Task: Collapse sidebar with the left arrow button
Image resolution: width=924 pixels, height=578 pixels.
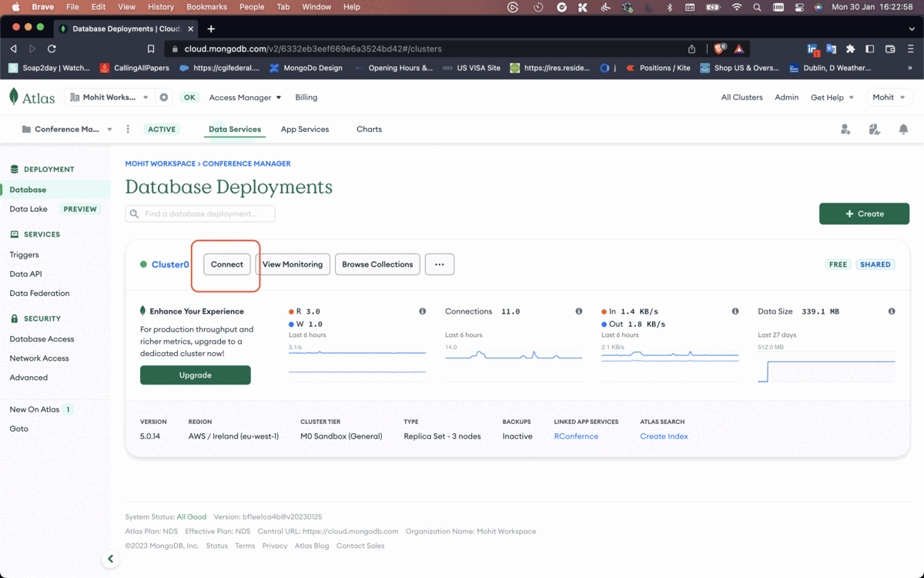Action: tap(110, 559)
